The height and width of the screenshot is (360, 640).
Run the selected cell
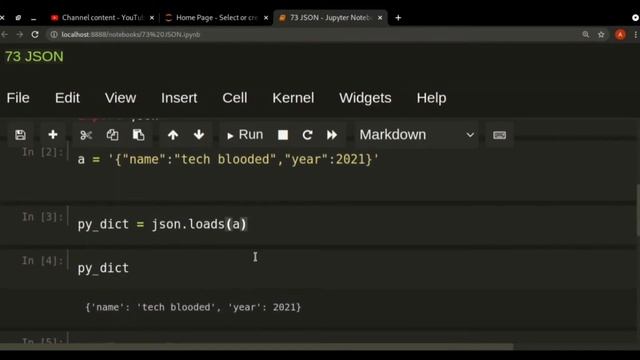[245, 135]
